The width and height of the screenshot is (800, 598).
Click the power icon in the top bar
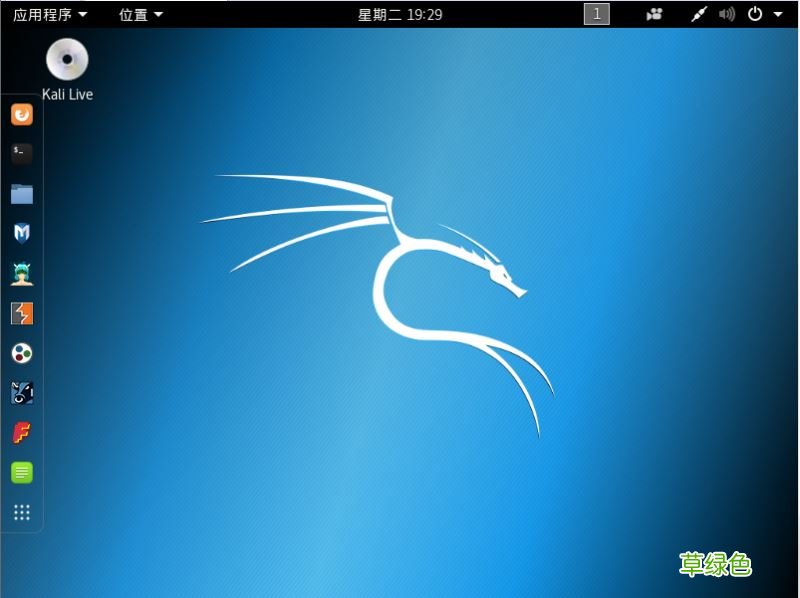(x=752, y=14)
